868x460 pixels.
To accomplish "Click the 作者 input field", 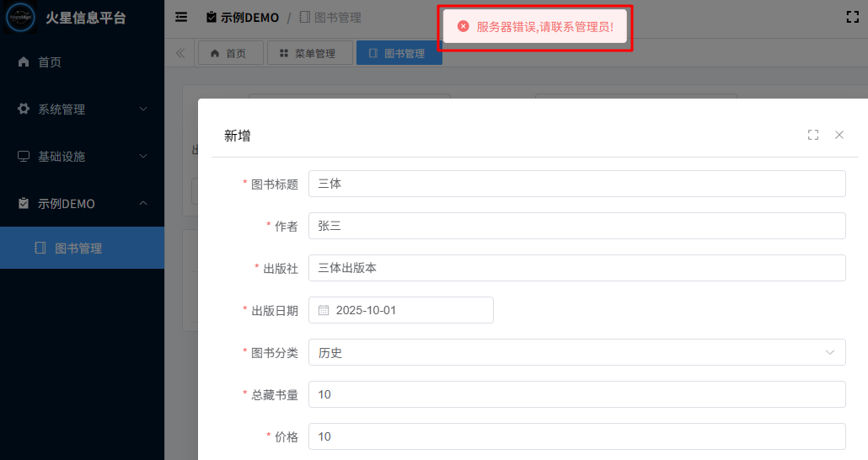I will (576, 226).
